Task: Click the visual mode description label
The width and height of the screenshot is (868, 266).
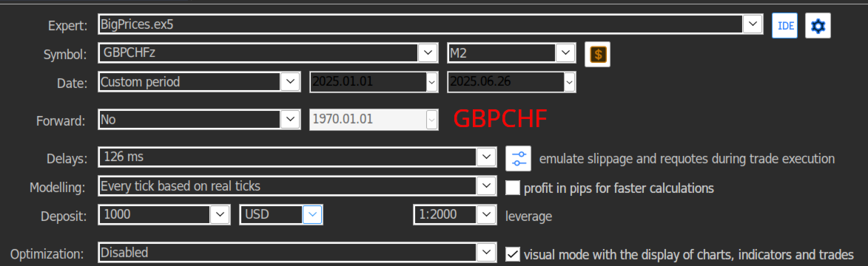Action: (689, 255)
